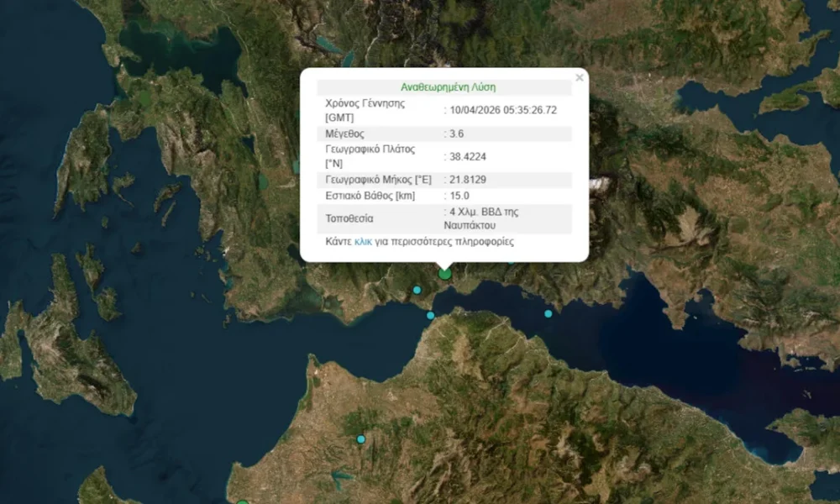Click the cyan marker at the Rio strait
840x504 pixels.
click(x=430, y=315)
